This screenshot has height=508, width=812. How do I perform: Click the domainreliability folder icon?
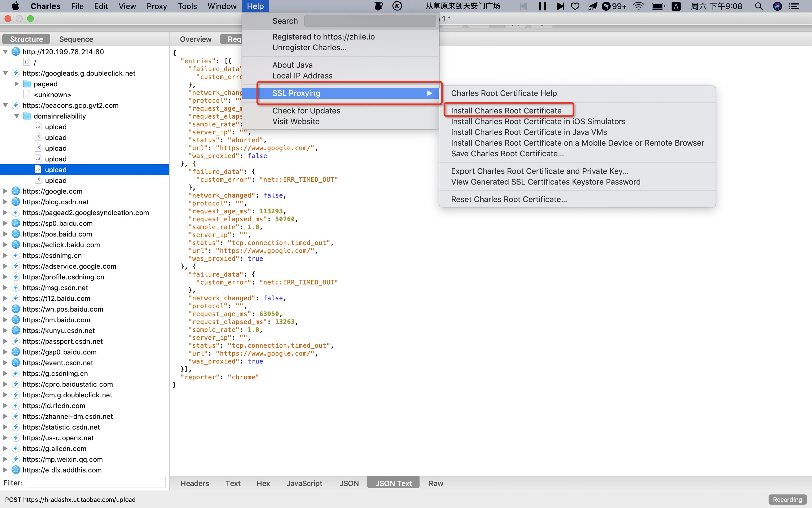tap(27, 116)
